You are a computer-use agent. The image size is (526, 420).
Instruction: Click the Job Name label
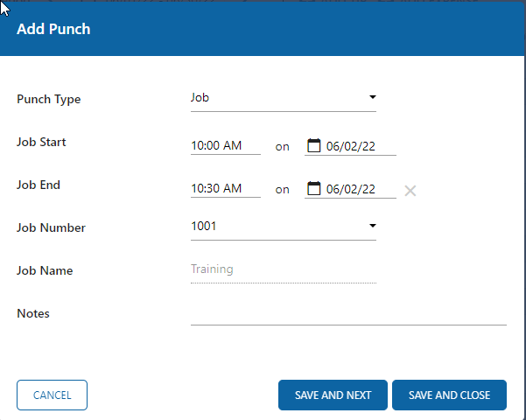pyautogui.click(x=45, y=270)
